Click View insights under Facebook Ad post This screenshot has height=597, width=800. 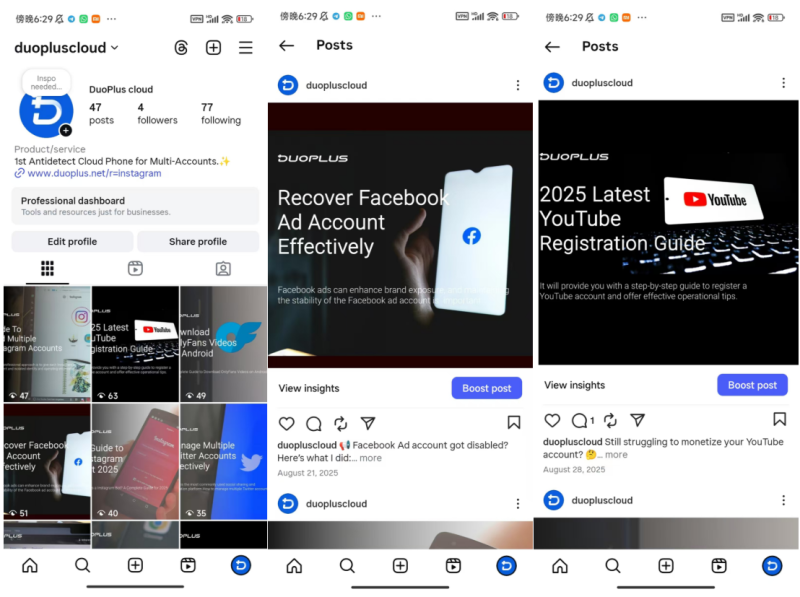pos(309,388)
